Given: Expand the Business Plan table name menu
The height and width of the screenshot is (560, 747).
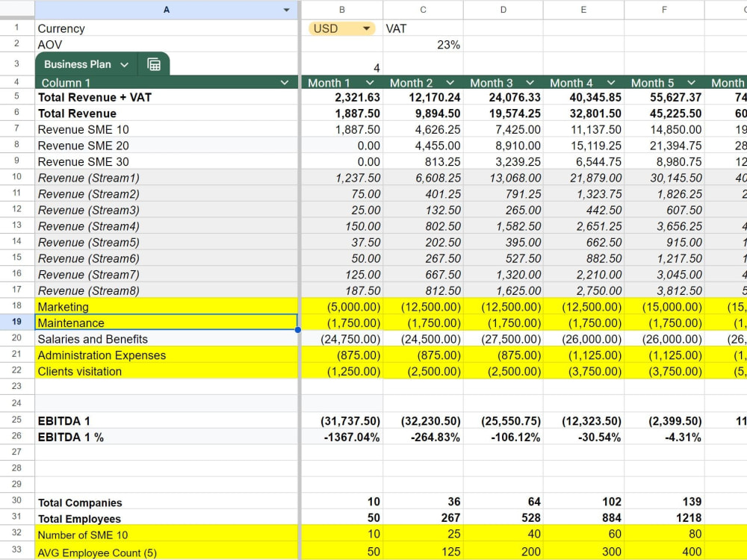Looking at the screenshot, I should pyautogui.click(x=124, y=64).
